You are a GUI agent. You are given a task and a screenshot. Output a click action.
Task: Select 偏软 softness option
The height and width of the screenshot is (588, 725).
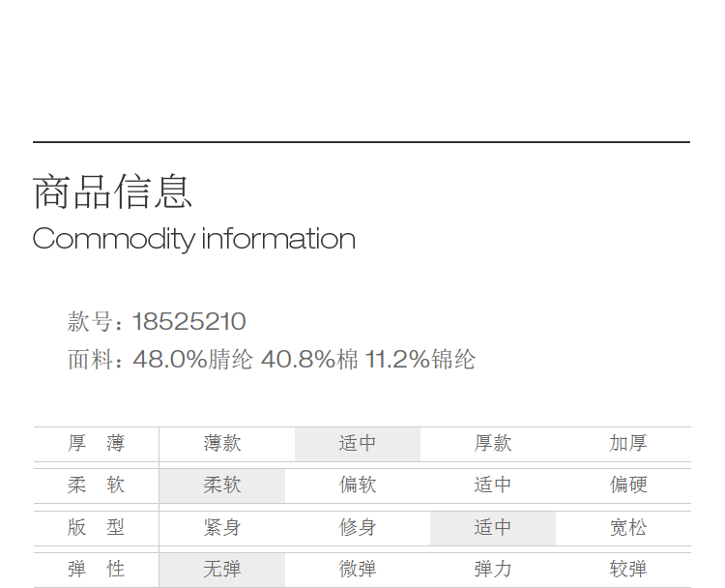coord(358,485)
